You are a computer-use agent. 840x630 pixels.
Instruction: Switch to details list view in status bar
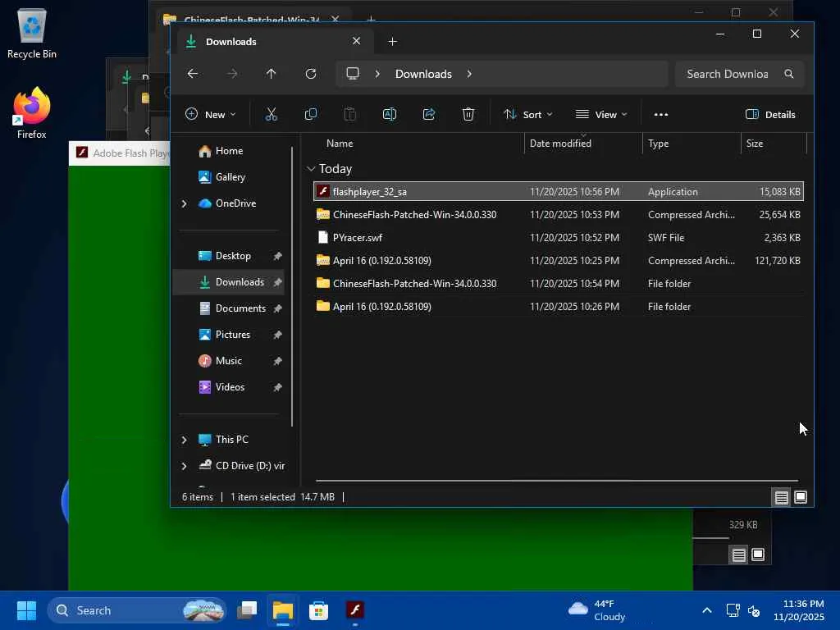click(x=781, y=497)
